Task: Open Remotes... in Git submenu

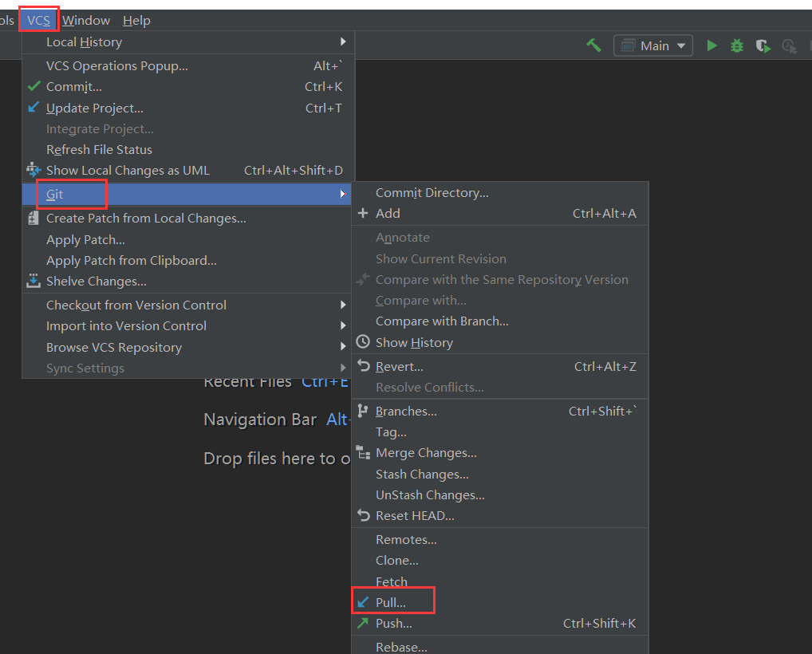Action: [500, 540]
